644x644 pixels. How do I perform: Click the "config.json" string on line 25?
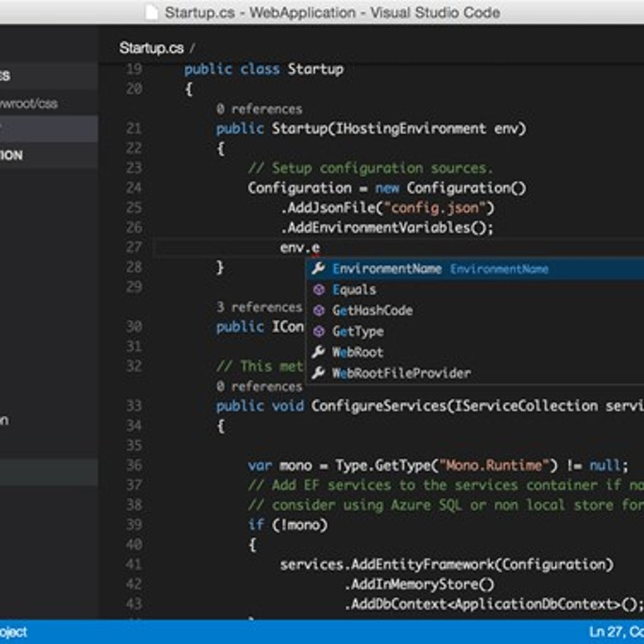[x=434, y=208]
